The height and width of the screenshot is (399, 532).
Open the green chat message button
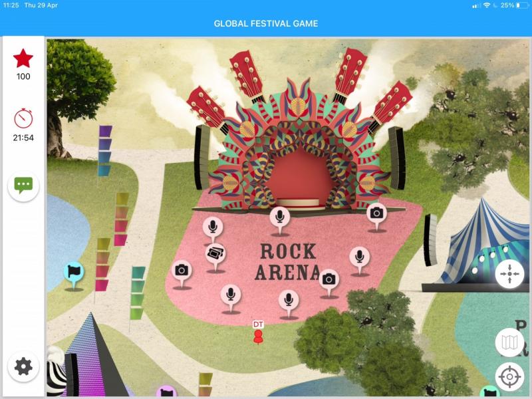[x=23, y=186]
